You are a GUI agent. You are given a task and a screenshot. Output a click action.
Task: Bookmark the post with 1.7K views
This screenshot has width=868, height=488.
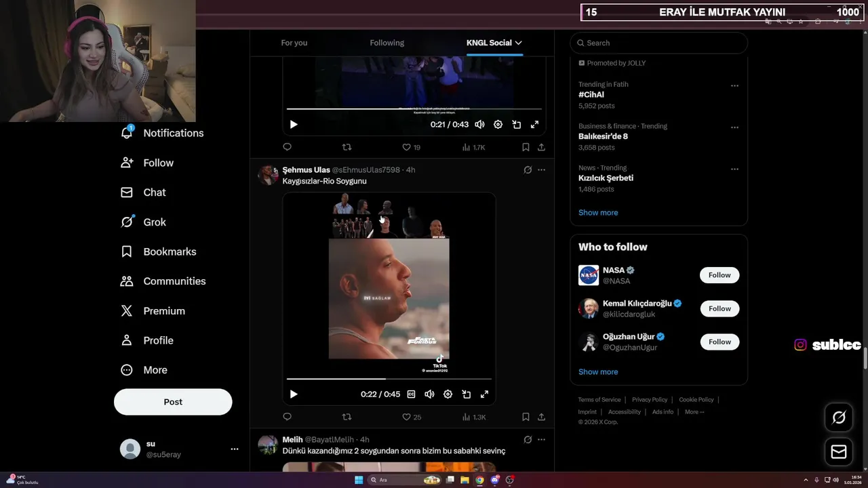pyautogui.click(x=526, y=147)
